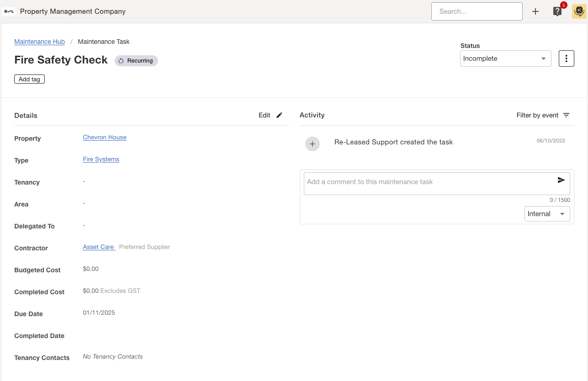The width and height of the screenshot is (588, 381).
Task: Open the Fire Systems type link
Action: click(101, 159)
